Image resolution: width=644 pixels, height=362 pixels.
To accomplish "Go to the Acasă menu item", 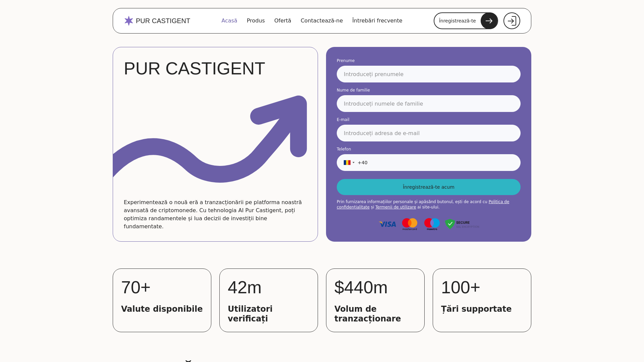I will click(229, 21).
